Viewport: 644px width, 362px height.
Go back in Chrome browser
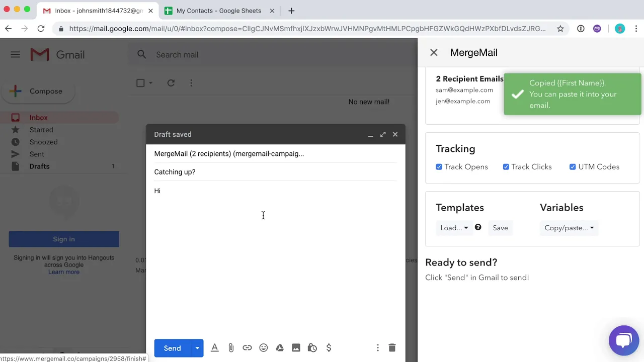(x=9, y=29)
